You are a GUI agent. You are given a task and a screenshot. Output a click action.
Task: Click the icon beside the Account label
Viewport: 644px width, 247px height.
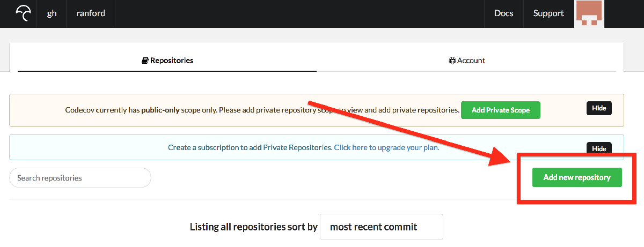click(x=452, y=61)
